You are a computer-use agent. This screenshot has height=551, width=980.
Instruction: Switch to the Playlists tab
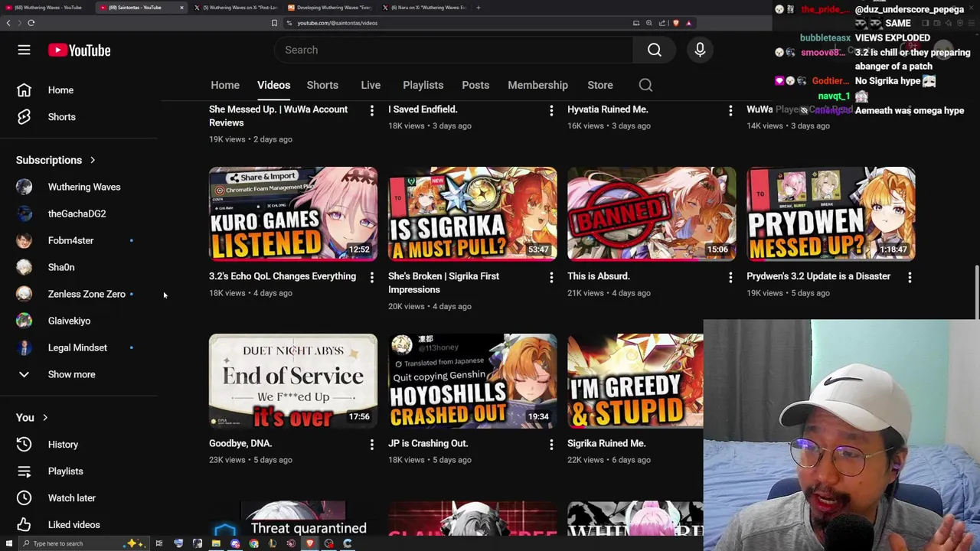pos(423,85)
